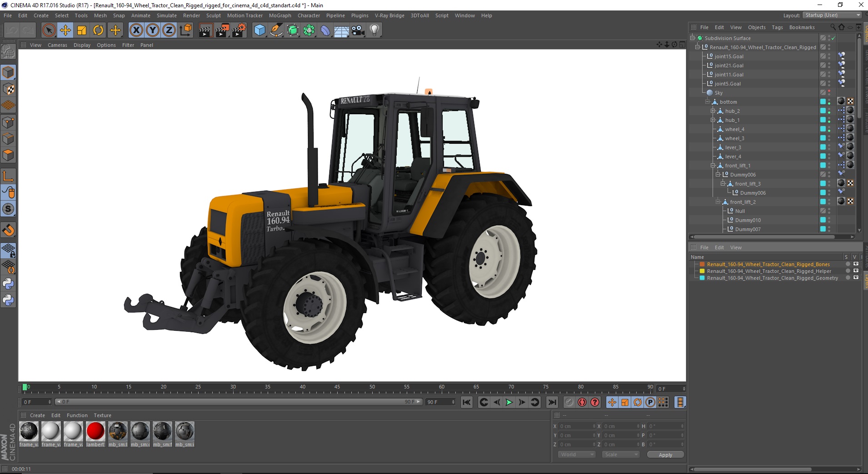Add a cube primitive object

pos(259,30)
